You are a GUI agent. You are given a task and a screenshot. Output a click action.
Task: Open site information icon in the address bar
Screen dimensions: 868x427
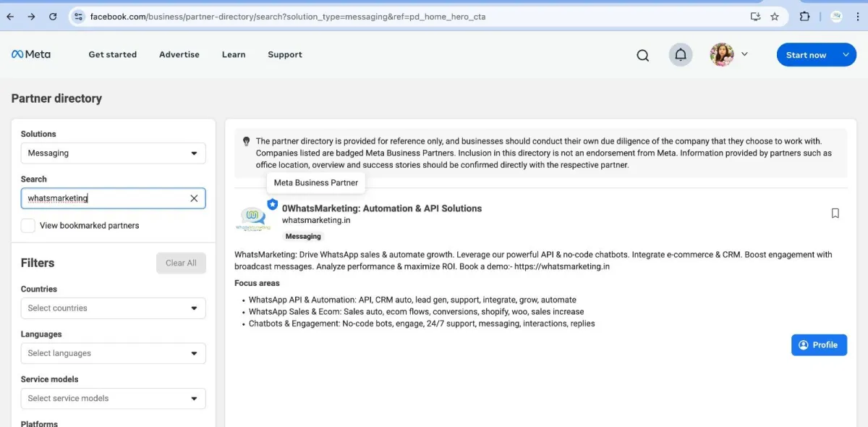point(79,16)
